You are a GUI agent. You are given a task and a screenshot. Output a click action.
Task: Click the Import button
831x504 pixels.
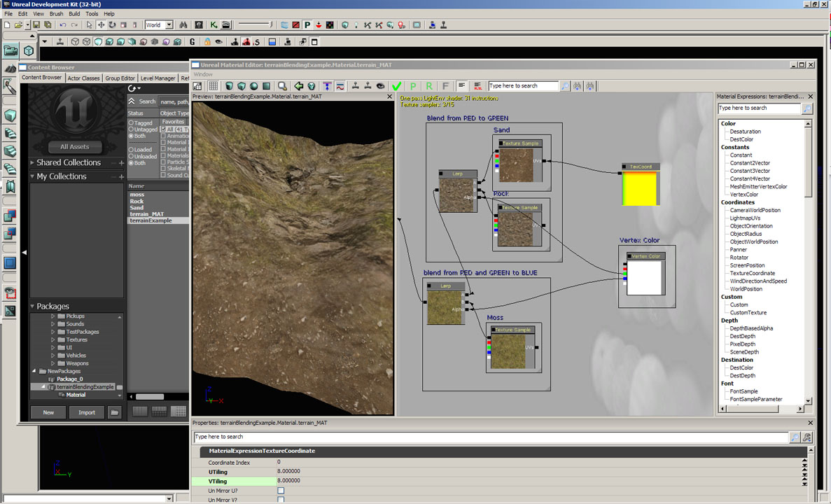point(87,412)
